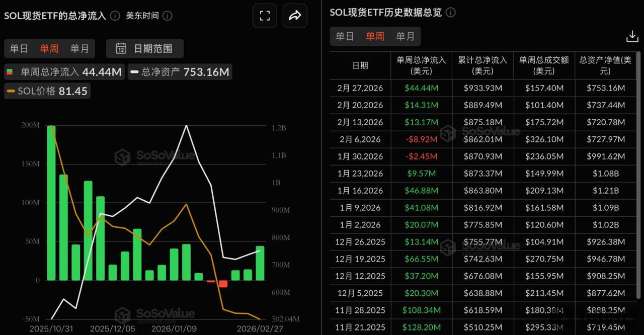
Task: Select the 单周 tab in the data table
Action: [375, 36]
